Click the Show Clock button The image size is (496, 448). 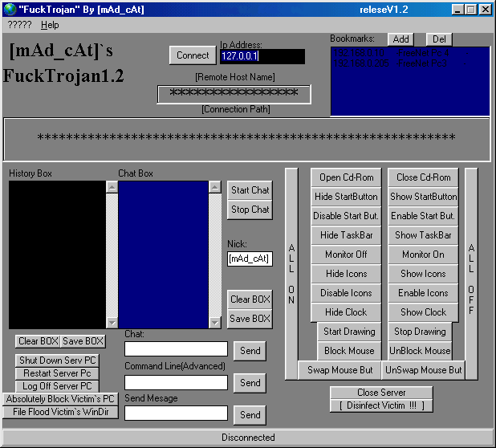423,312
